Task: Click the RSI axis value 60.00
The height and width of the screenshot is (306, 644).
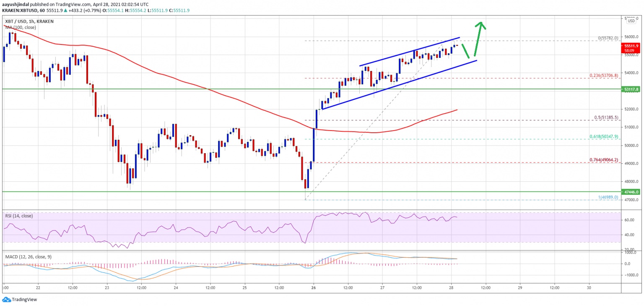Action: click(629, 220)
